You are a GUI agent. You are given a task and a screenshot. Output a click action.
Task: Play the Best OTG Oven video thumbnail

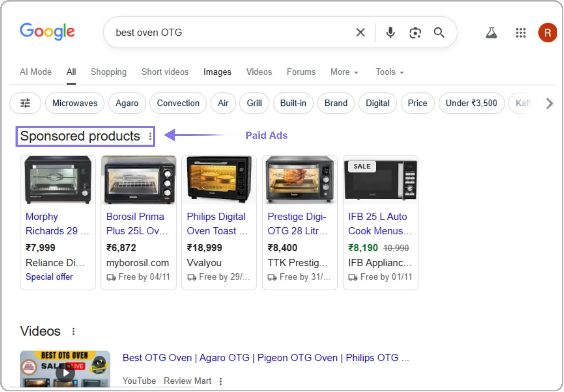coord(65,369)
